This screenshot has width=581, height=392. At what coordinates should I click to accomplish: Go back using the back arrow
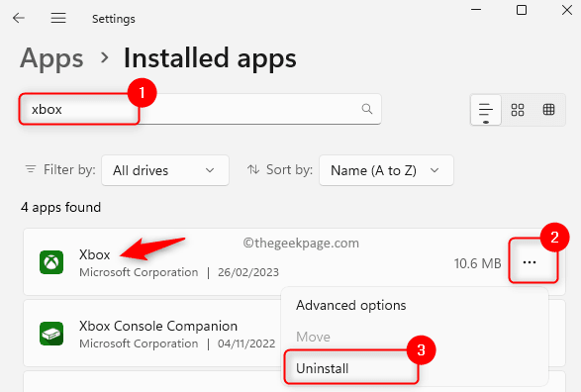[18, 18]
